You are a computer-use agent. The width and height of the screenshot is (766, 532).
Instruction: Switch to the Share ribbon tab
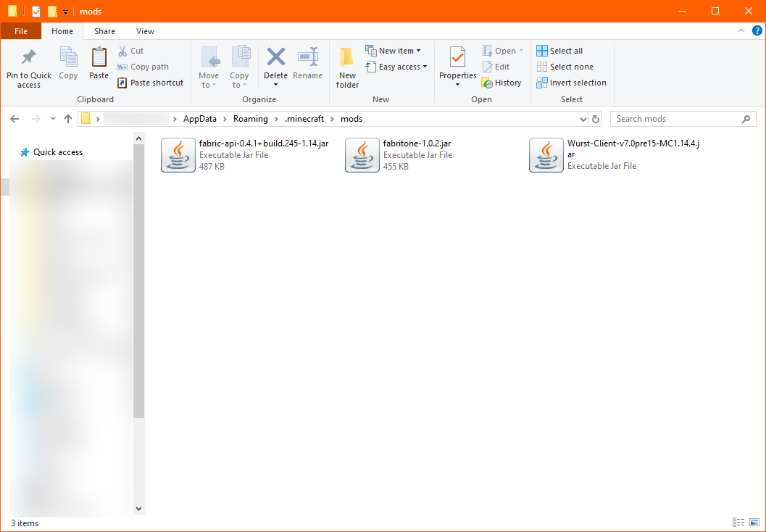pos(104,31)
